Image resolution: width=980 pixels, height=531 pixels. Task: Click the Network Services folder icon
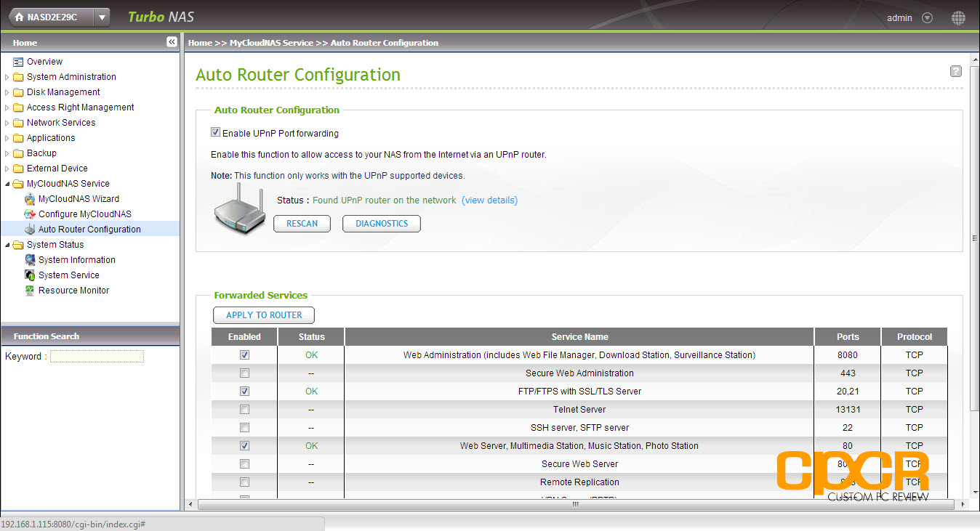[x=18, y=123]
